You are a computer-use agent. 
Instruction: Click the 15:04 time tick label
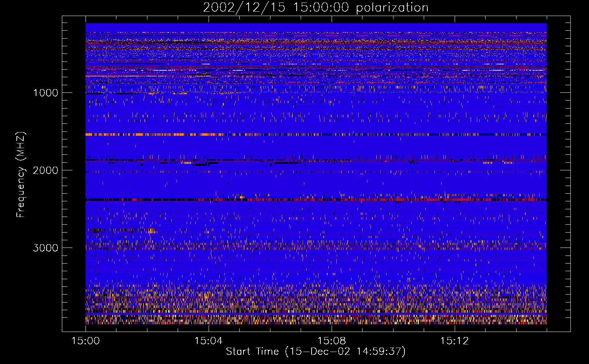[209, 341]
